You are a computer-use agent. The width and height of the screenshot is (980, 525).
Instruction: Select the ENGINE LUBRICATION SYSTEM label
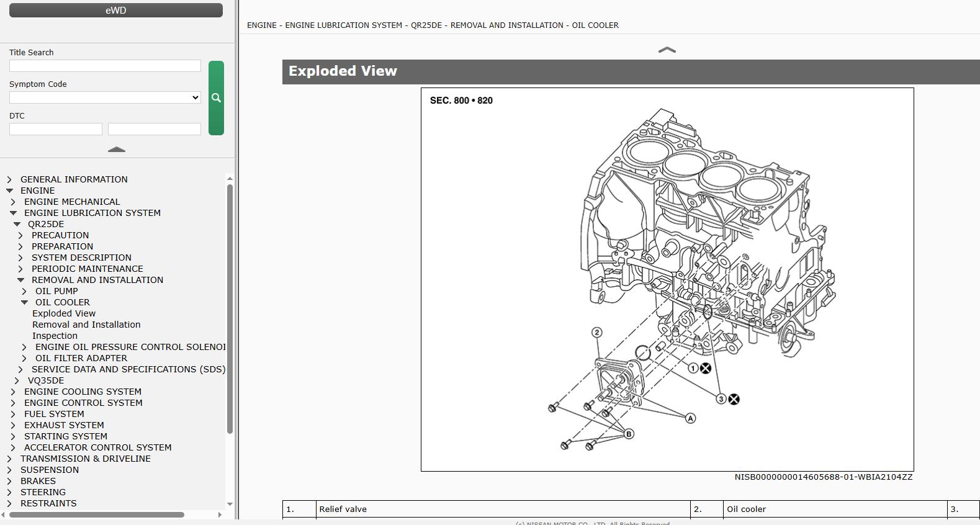[x=92, y=213]
